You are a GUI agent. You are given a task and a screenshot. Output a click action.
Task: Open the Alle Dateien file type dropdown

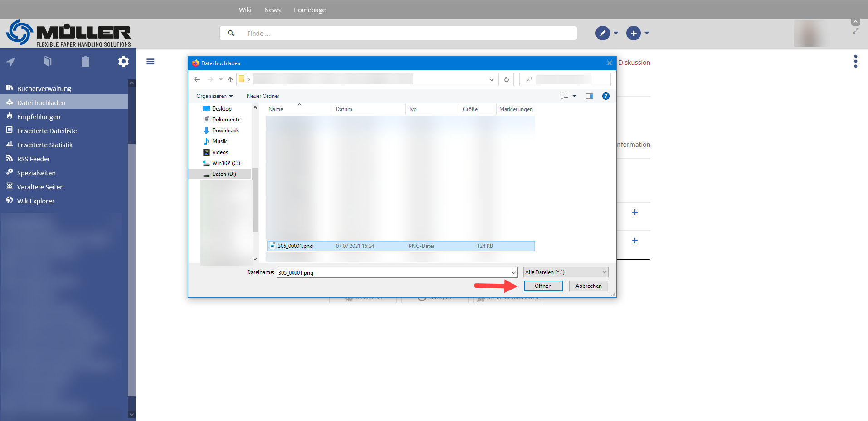[x=566, y=272]
